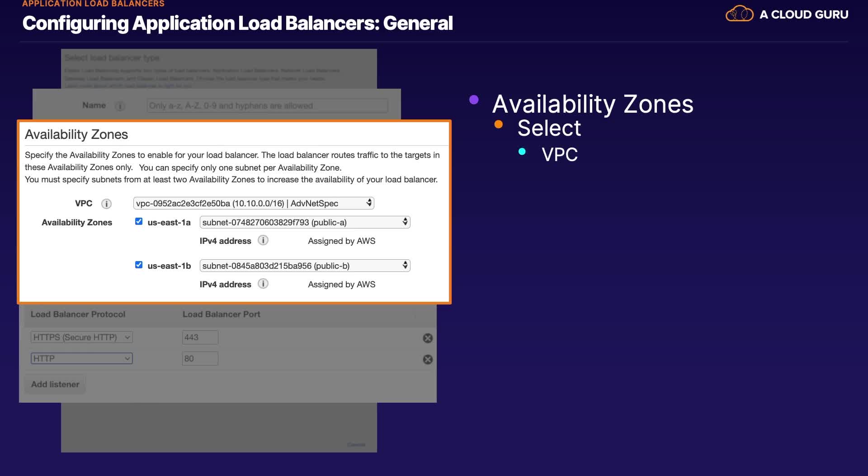
Task: Click the A Cloud Guru cloud logo
Action: click(x=739, y=14)
